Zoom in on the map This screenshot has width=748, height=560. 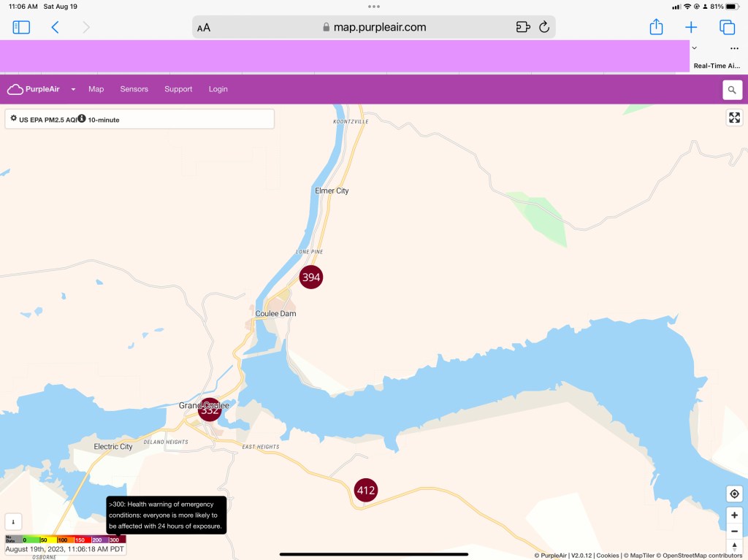734,515
